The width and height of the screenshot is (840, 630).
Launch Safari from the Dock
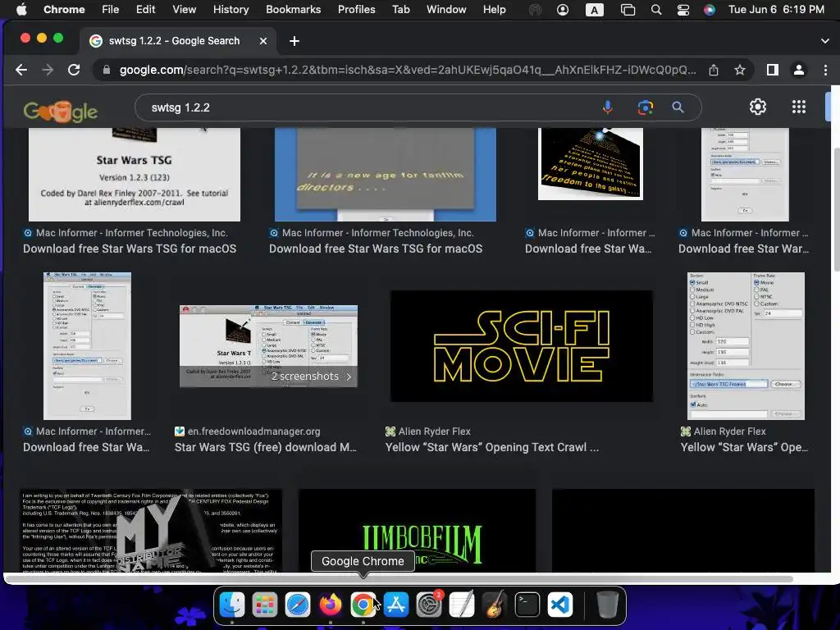point(297,605)
